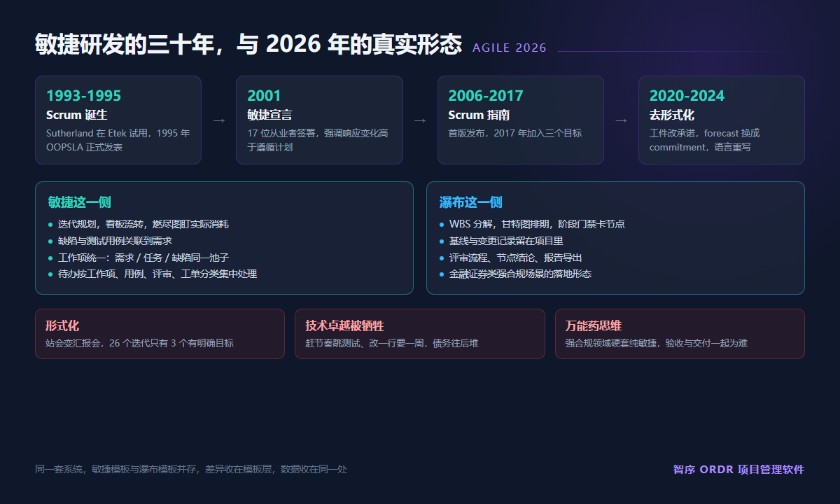840x504 pixels.
Task: Click the AGILE 2026 label
Action: [x=510, y=48]
